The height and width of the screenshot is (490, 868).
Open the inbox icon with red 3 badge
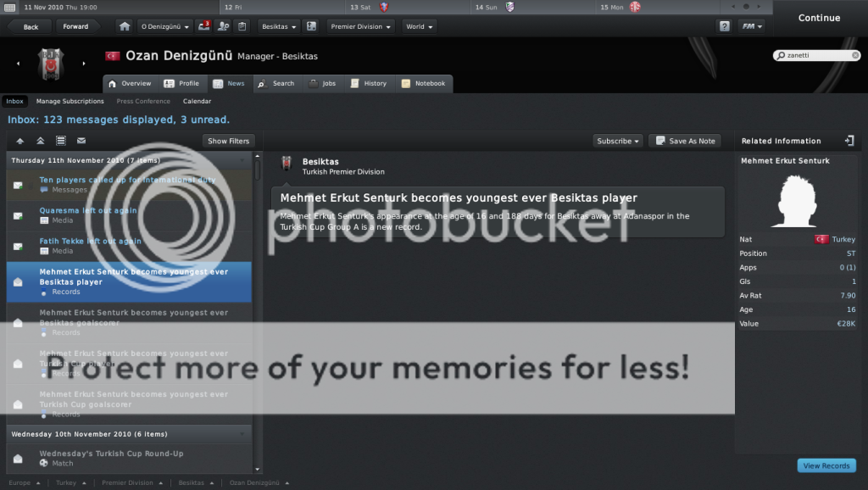pos(204,26)
